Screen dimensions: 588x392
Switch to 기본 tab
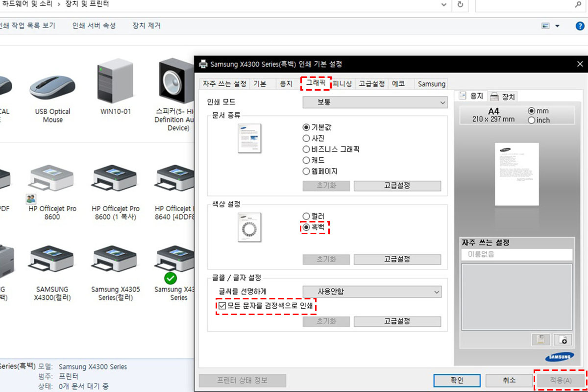tap(260, 84)
